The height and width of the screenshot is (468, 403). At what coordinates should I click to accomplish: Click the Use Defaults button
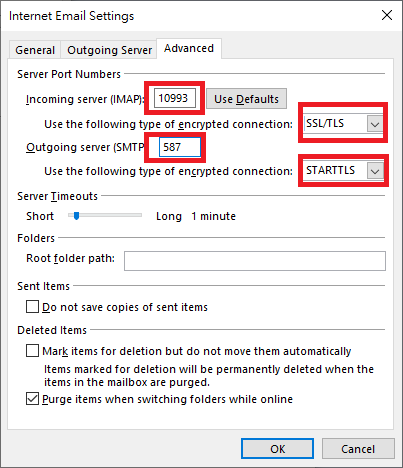coord(246,99)
